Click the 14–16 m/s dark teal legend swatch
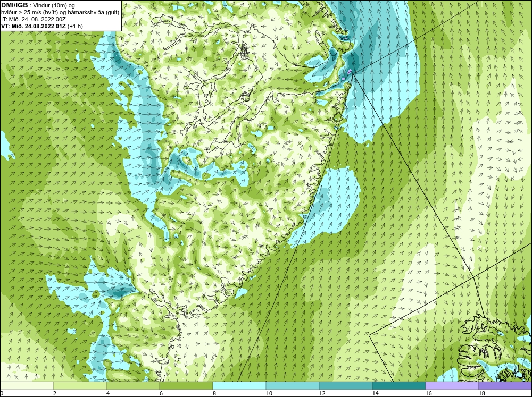This screenshot has width=532, height=397. pos(398,386)
